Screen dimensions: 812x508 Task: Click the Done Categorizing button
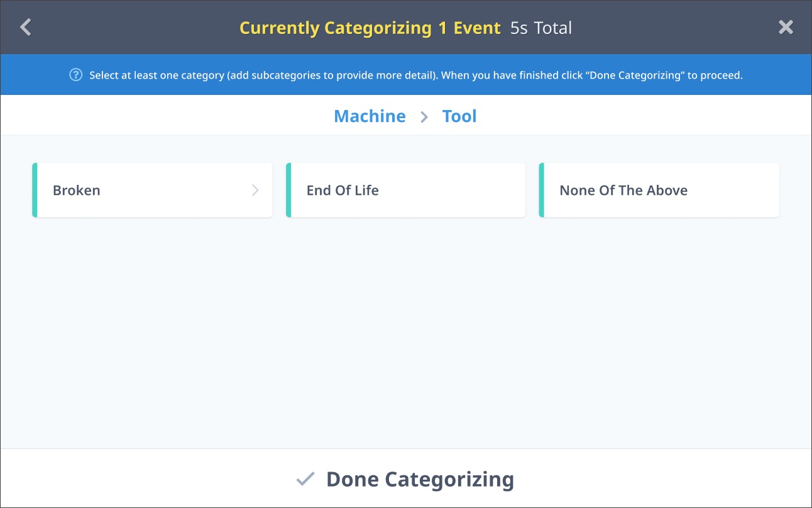pyautogui.click(x=405, y=479)
